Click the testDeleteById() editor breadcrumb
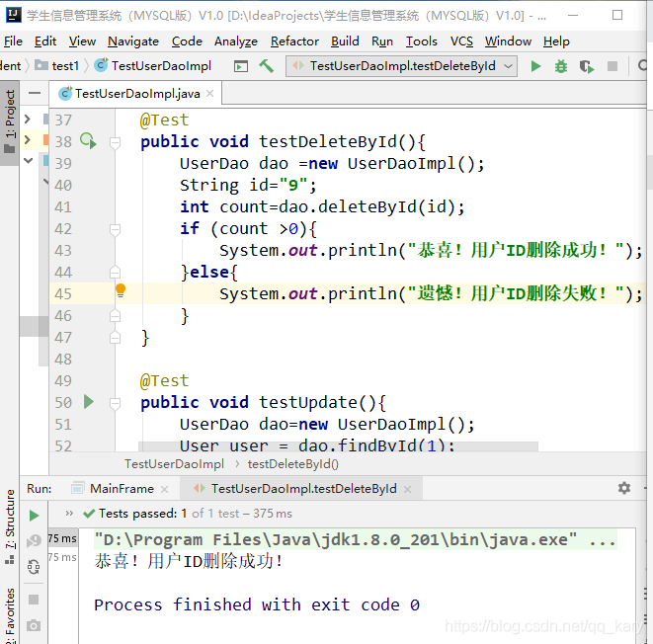 click(292, 464)
